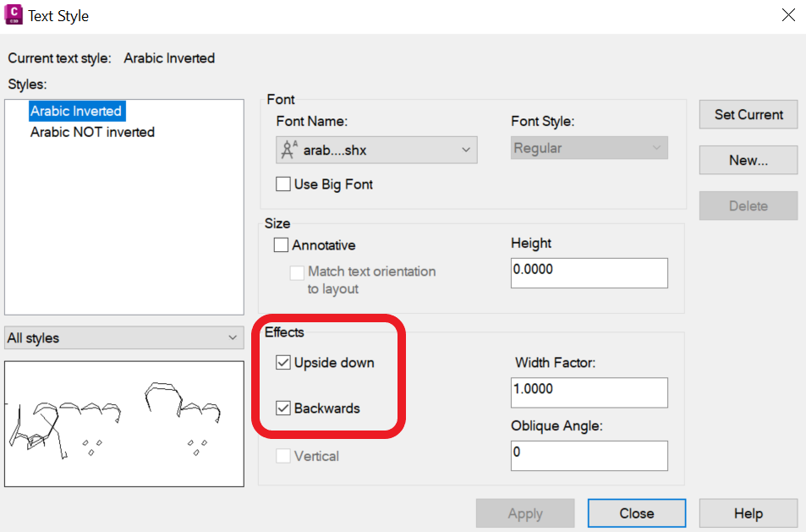The width and height of the screenshot is (806, 532).
Task: Open the Font Style dropdown
Action: point(657,147)
